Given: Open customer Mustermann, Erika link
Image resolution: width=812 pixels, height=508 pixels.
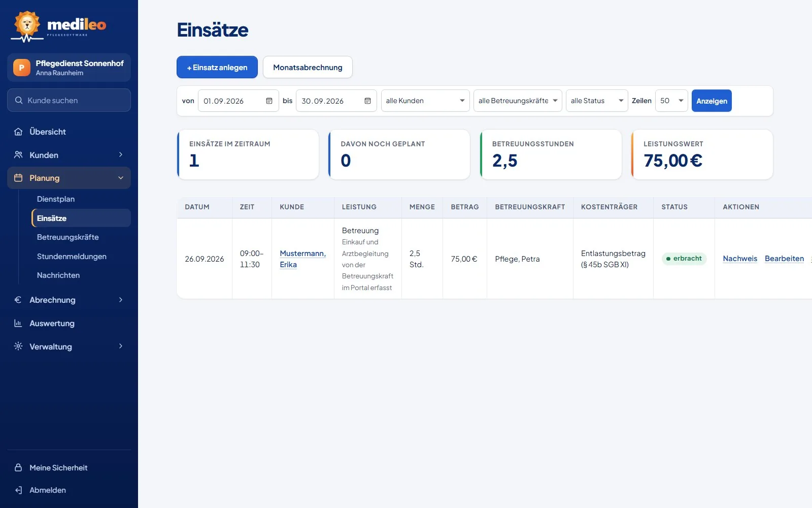Looking at the screenshot, I should [302, 259].
